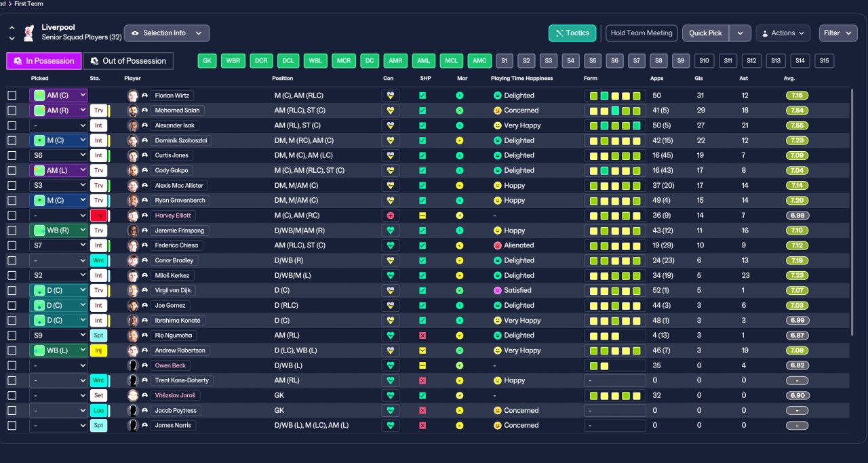Tick the checkbox for Virgil van Dijk

click(12, 290)
